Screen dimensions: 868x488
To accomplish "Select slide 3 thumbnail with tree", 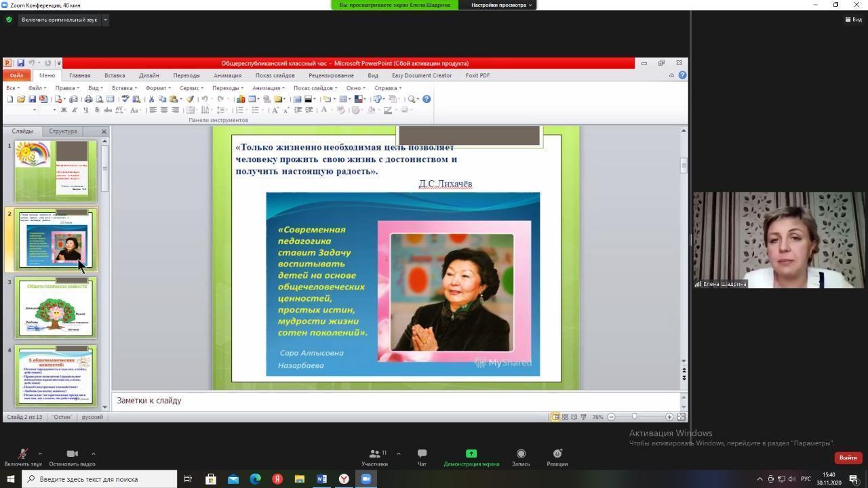I will tap(56, 308).
